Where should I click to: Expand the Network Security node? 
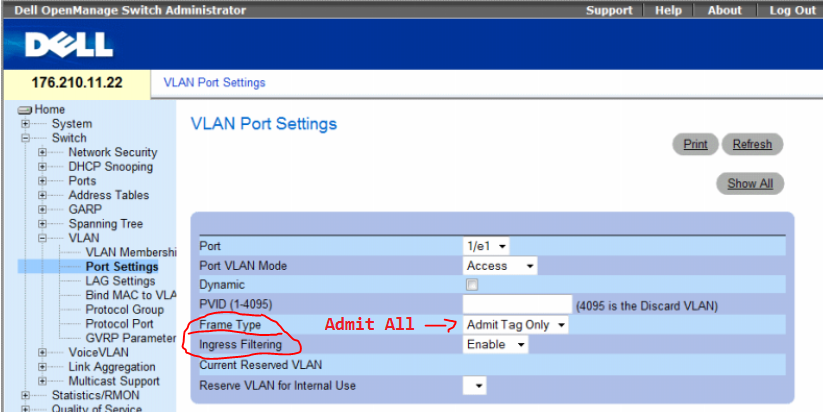pyautogui.click(x=42, y=153)
